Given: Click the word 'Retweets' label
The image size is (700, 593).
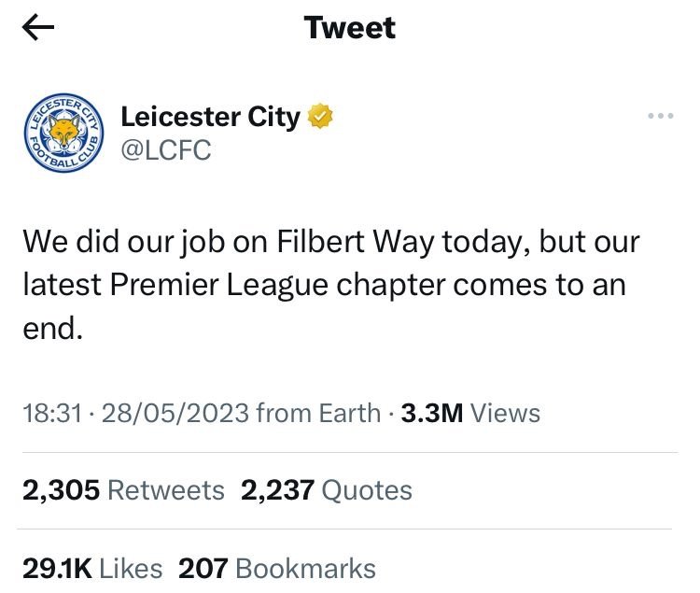Looking at the screenshot, I should (166, 490).
